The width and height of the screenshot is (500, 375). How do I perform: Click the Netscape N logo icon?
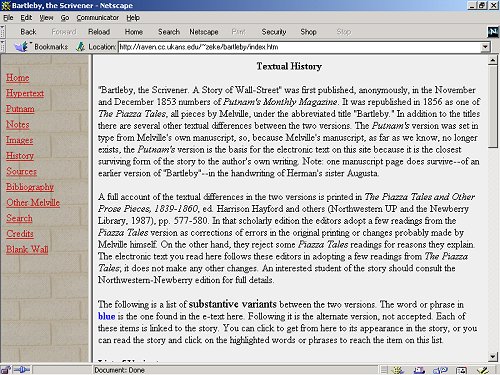coord(493,32)
